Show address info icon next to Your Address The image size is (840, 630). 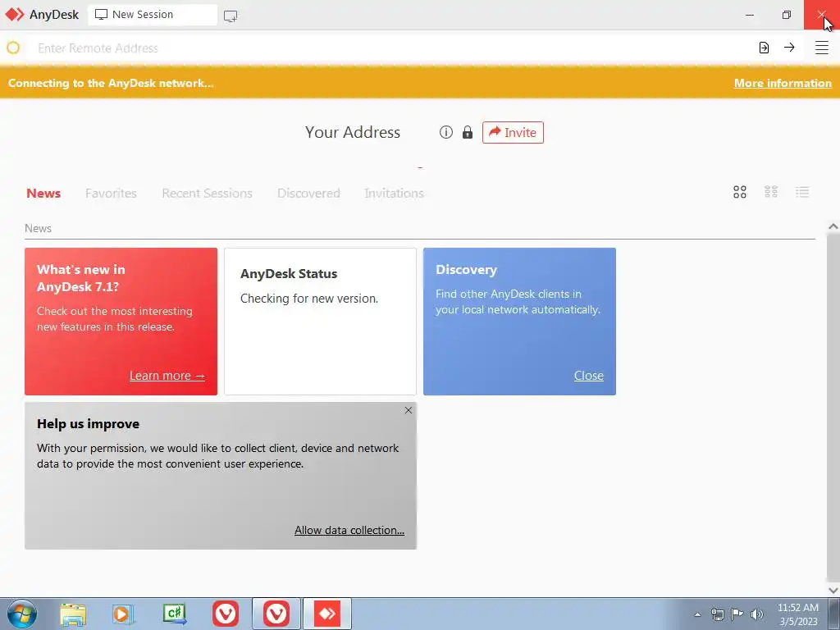(445, 132)
